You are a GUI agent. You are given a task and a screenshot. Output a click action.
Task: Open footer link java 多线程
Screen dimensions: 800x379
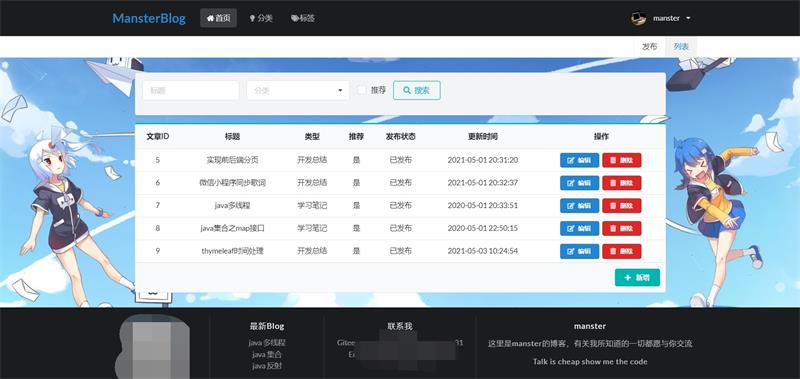tap(267, 343)
